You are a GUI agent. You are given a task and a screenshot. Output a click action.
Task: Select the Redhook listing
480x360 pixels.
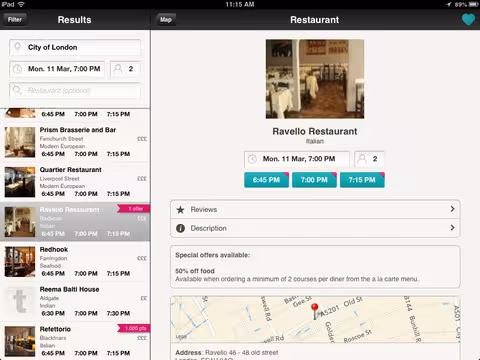[75, 262]
